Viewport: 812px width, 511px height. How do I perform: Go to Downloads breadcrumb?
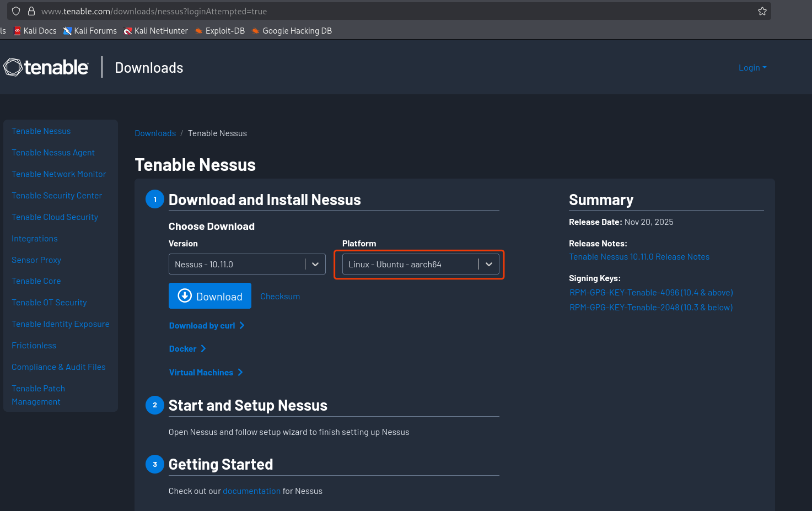[155, 133]
